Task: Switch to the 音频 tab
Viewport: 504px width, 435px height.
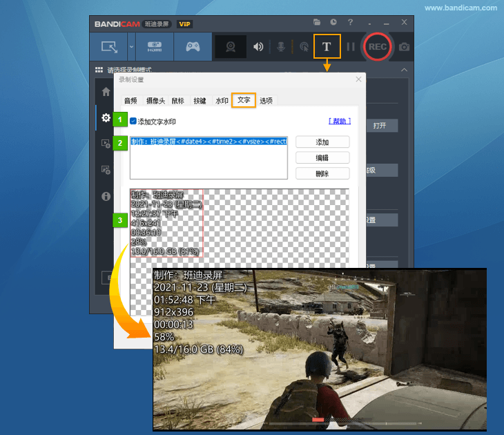Action: click(x=130, y=101)
